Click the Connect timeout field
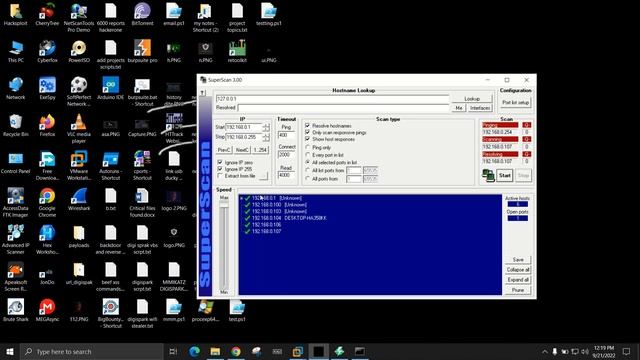The image size is (640, 360). [286, 155]
